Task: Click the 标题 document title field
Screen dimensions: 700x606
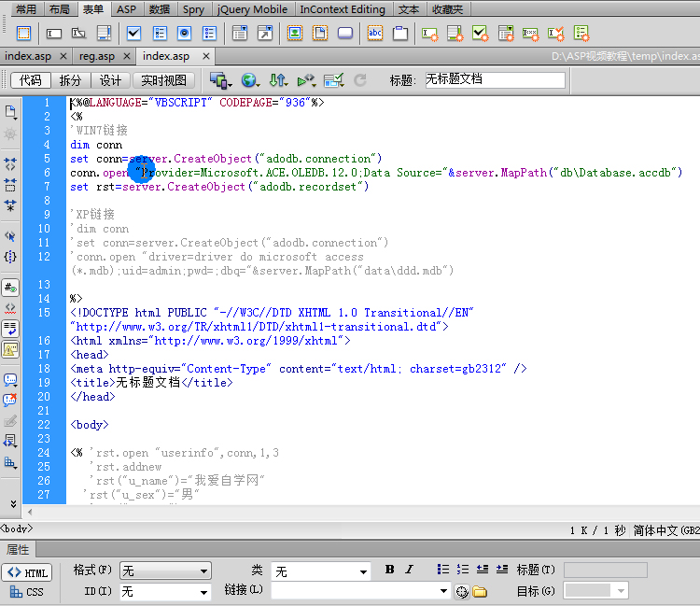Action: (495, 80)
